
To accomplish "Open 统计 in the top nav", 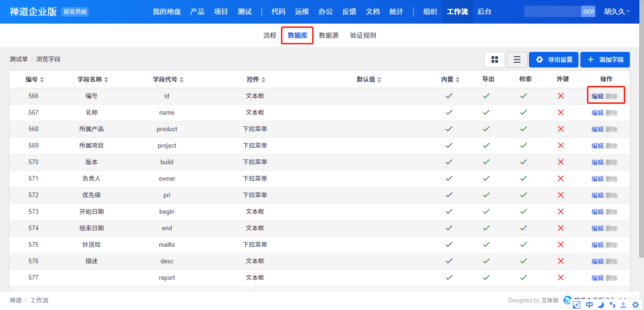I will (x=396, y=12).
